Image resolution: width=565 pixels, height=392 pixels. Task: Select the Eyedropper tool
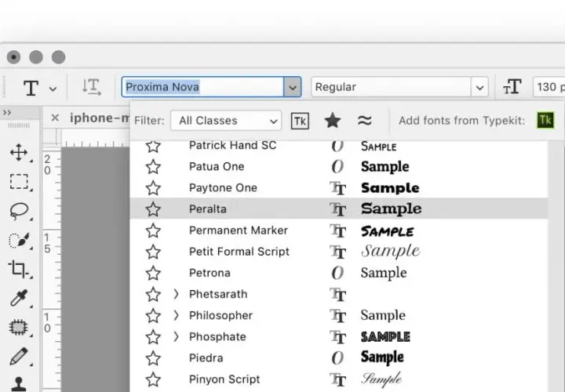(x=19, y=298)
